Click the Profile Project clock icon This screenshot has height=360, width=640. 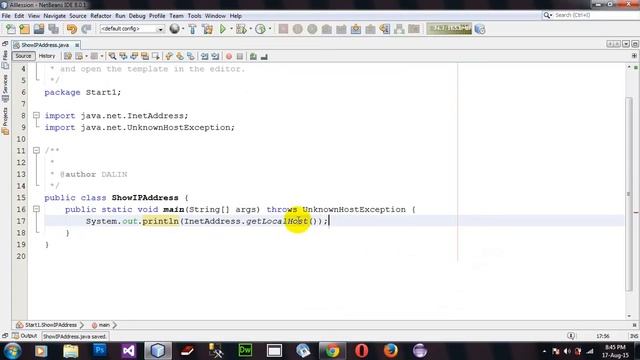coord(260,29)
